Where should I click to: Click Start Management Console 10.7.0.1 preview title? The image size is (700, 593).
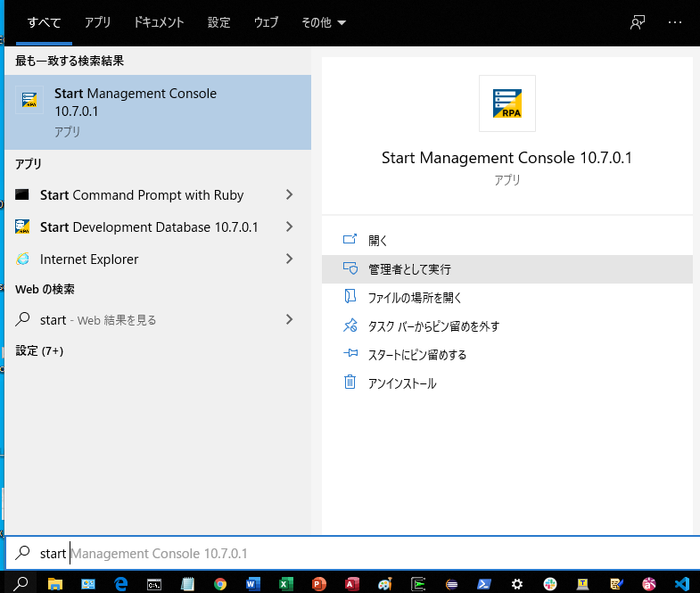506,158
